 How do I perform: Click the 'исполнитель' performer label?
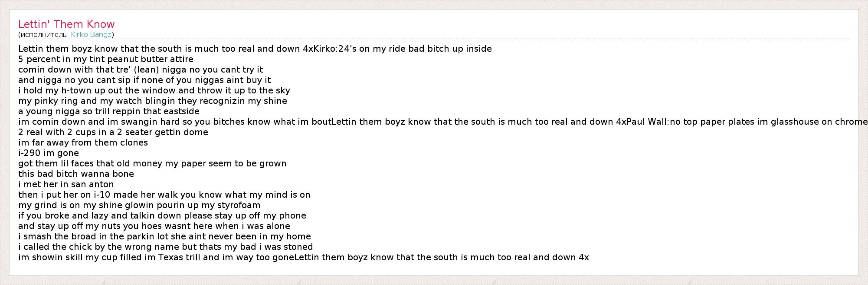tap(43, 34)
